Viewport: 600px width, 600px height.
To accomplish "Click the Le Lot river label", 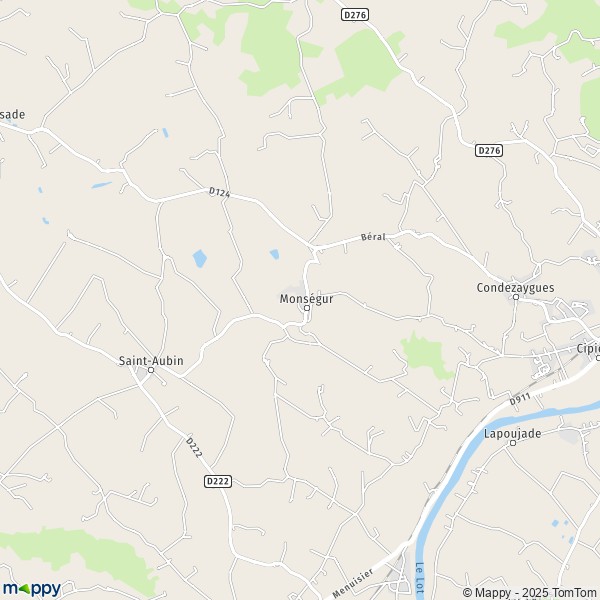I will pos(420,577).
